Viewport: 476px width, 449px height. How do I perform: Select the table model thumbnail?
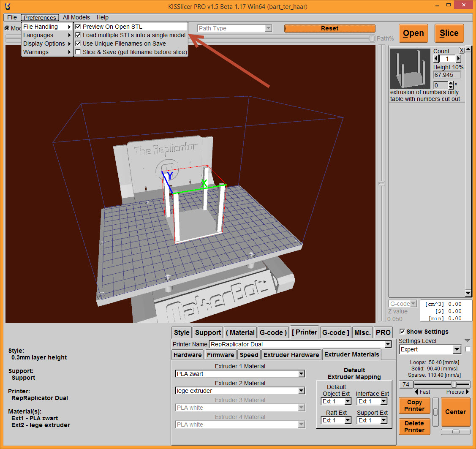pyautogui.click(x=410, y=68)
